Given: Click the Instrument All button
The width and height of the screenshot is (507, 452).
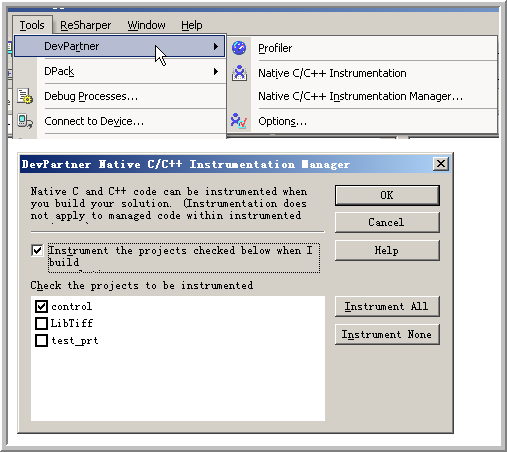Looking at the screenshot, I should (387, 306).
